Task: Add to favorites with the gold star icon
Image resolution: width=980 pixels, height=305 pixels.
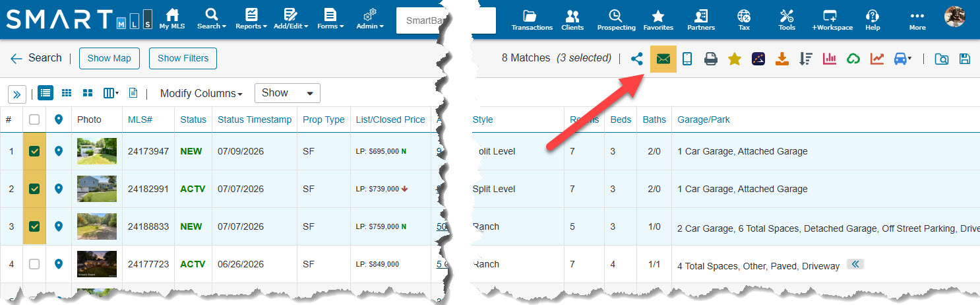Action: [x=735, y=59]
